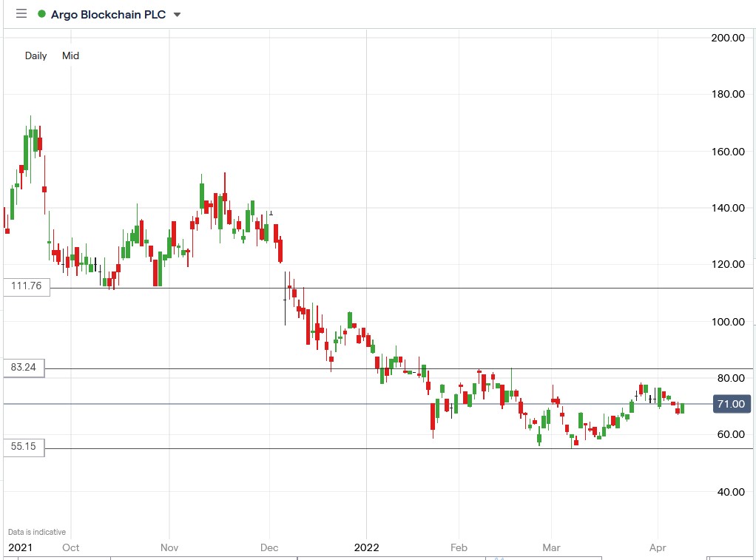Screen dimensions: 756x560
Task: Open the hamburger navigation menu
Action: [20, 13]
